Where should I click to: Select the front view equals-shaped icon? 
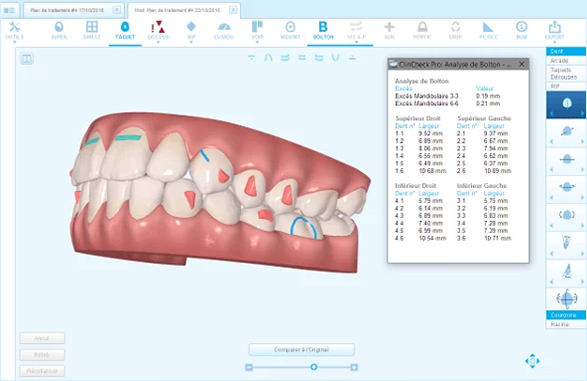[302, 58]
